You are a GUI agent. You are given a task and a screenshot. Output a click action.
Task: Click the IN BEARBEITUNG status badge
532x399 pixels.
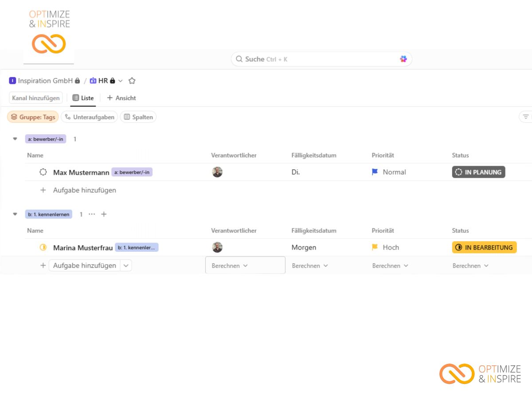pos(484,247)
